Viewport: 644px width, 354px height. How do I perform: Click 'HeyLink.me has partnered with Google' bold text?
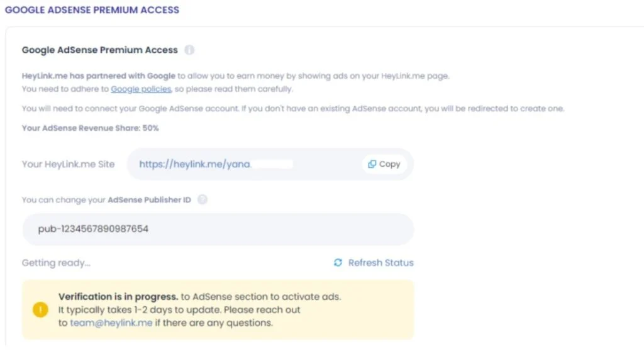coord(99,76)
